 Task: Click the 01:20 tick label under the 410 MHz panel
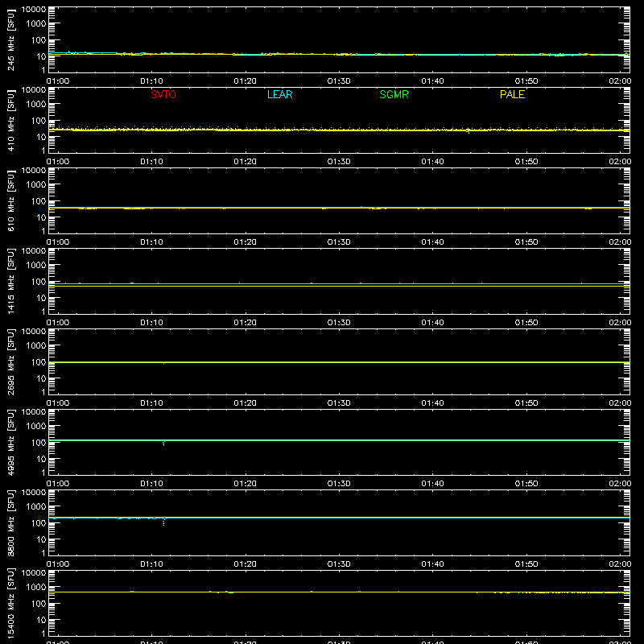(246, 162)
